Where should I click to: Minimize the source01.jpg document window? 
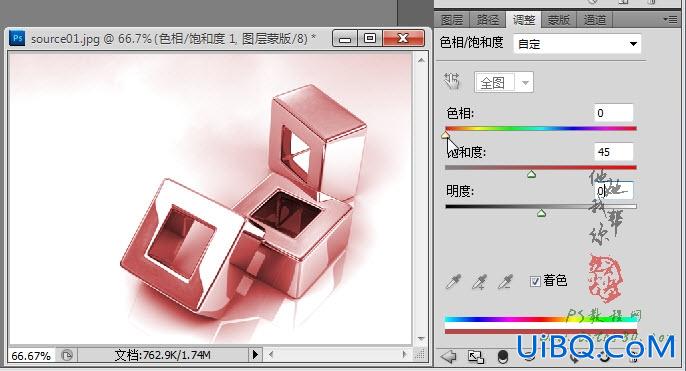coord(345,38)
